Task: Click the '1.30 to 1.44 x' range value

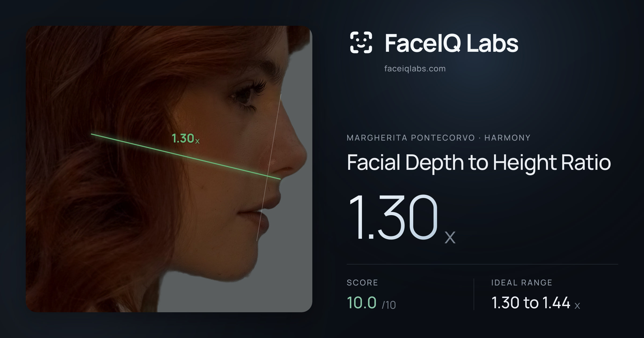Action: 536,303
